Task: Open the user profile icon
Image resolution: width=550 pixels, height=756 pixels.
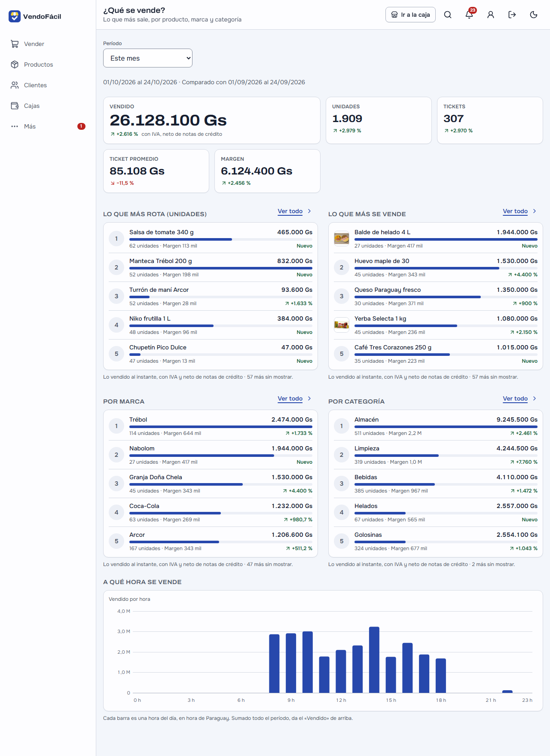Action: [491, 15]
